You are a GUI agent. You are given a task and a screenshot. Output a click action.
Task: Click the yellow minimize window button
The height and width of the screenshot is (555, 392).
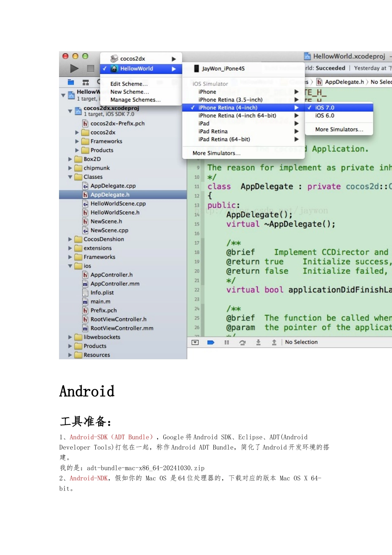[x=75, y=56]
